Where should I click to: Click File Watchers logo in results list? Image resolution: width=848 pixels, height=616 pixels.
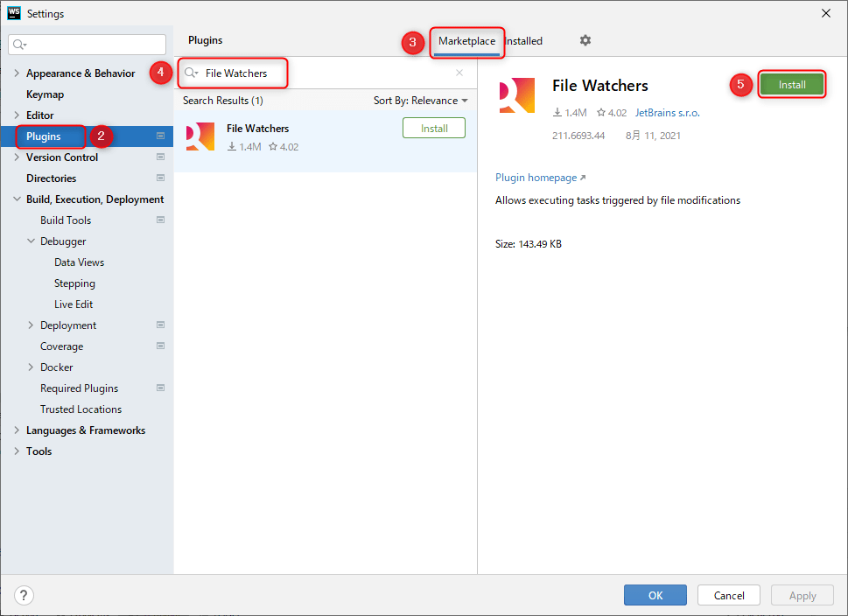click(x=200, y=136)
